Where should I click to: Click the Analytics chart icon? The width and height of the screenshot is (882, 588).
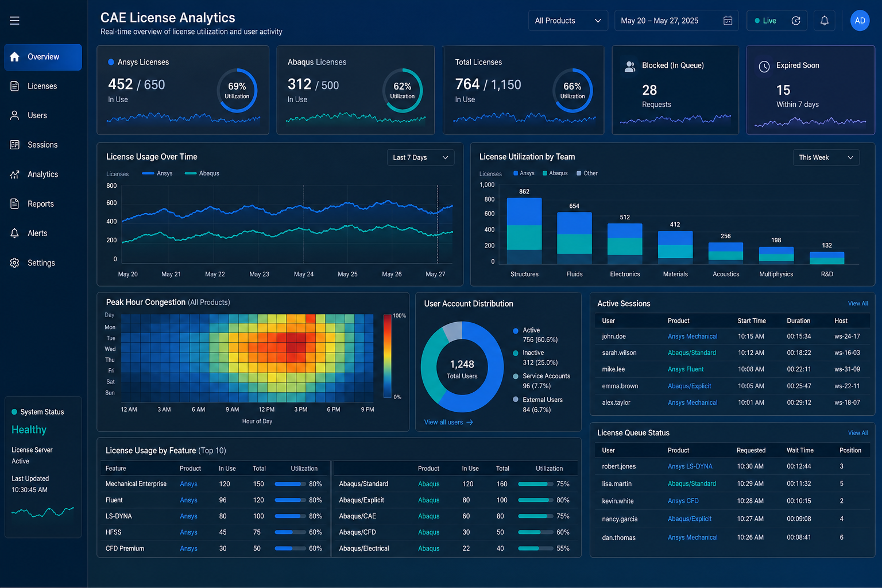[15, 175]
